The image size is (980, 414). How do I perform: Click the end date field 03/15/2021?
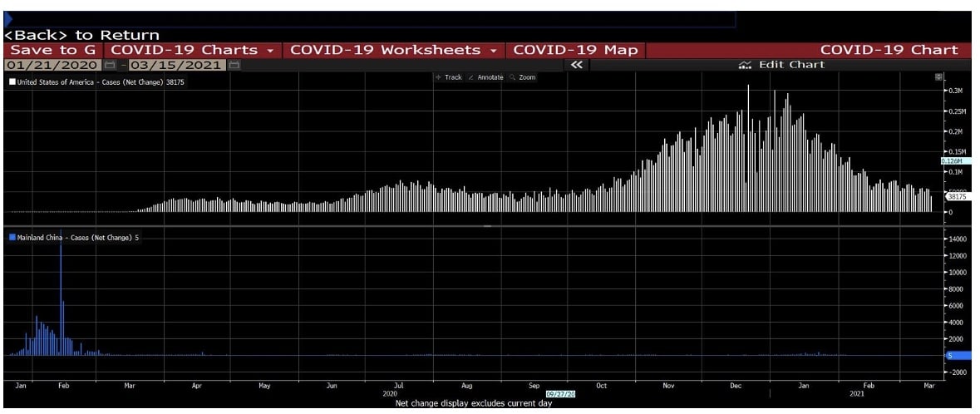pos(177,65)
